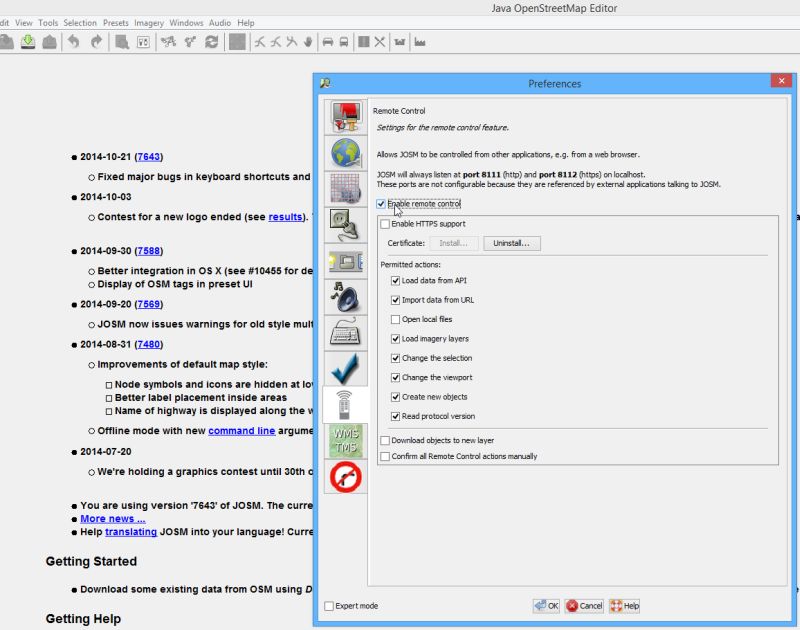Open the 7588 release link
Viewport: 800px width, 630px height.
click(149, 251)
